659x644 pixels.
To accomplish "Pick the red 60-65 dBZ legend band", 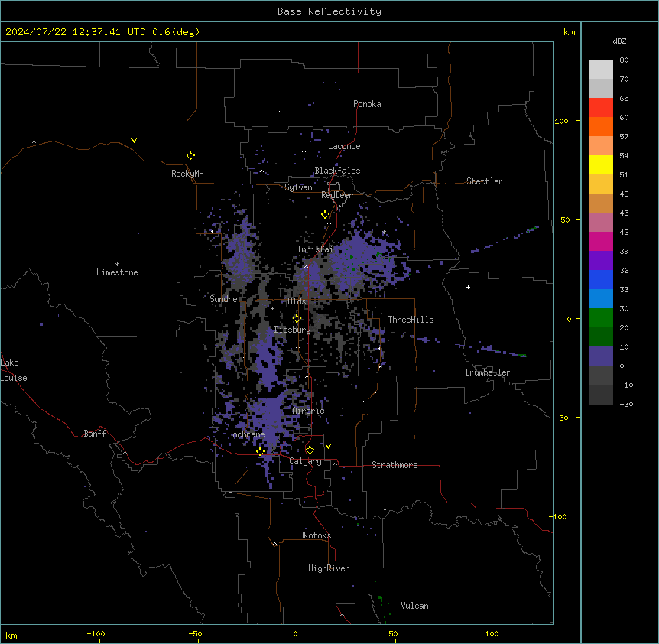I will (601, 108).
